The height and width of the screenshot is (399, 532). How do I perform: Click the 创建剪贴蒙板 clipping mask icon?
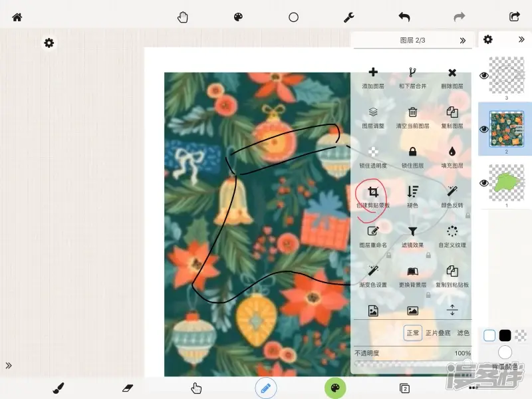373,192
